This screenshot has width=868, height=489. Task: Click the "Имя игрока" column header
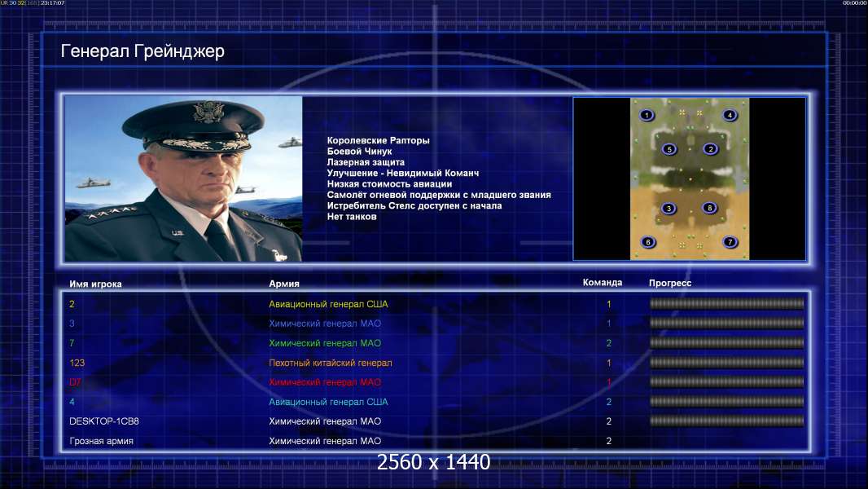click(95, 284)
